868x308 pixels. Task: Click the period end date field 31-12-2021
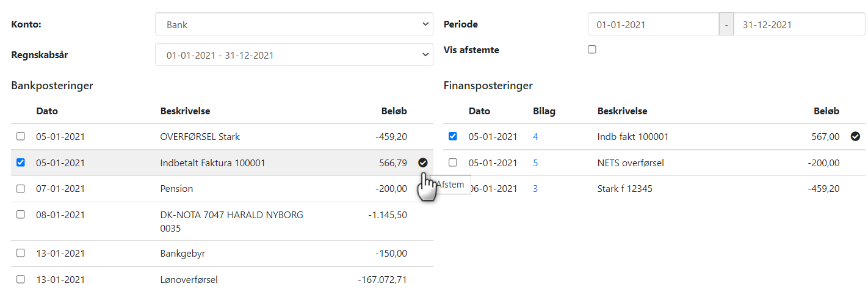[798, 24]
